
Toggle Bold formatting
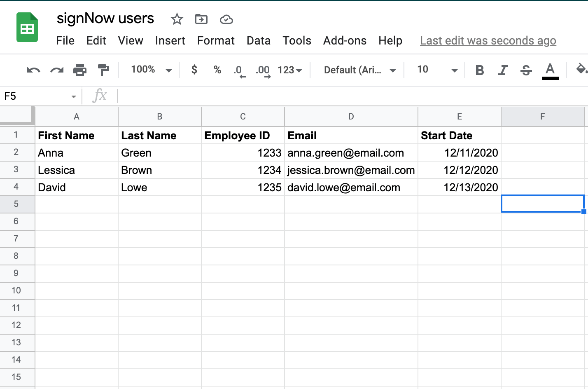479,70
